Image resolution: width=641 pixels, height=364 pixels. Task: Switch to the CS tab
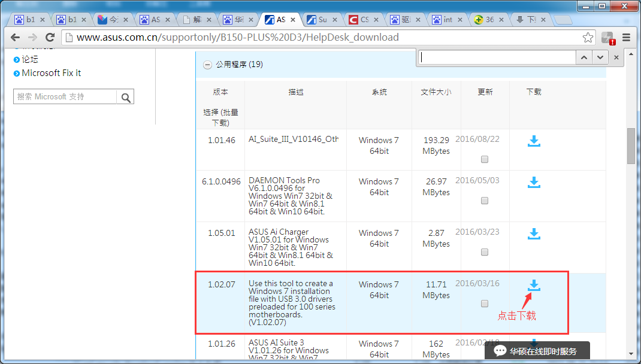[364, 19]
